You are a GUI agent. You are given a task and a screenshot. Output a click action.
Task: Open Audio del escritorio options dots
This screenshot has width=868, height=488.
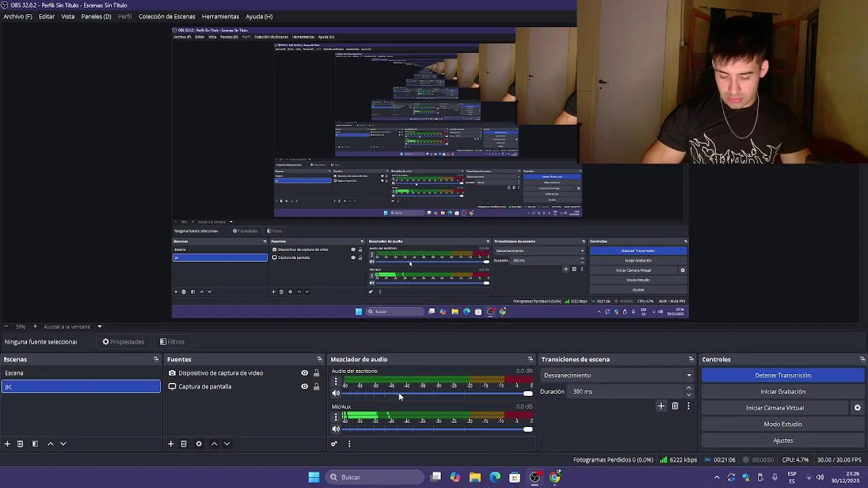[336, 382]
